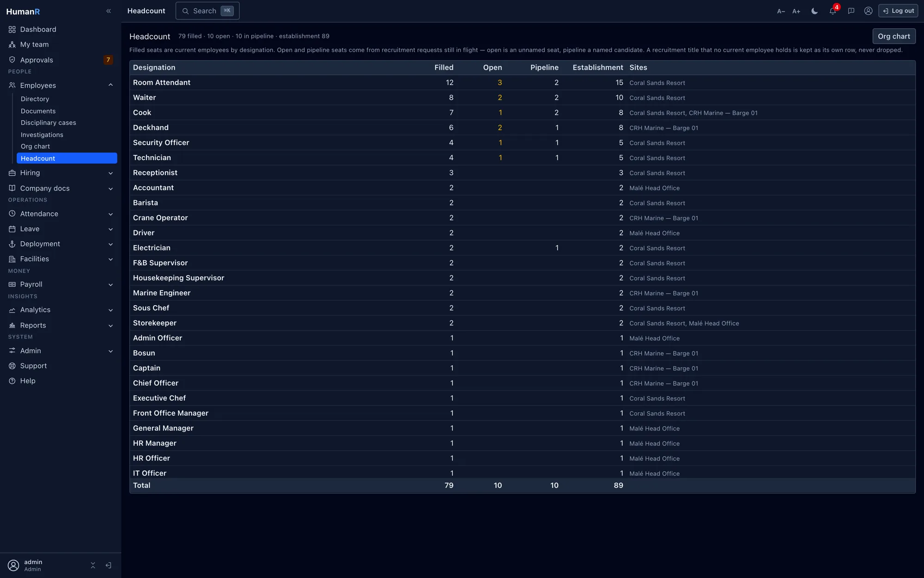The image size is (924, 578).
Task: Click the My team icon
Action: 12,45
